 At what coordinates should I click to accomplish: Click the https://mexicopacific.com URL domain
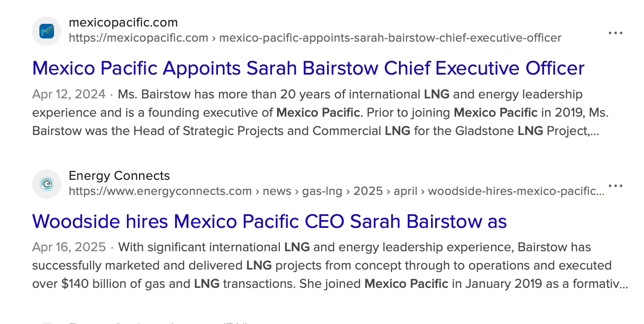point(138,38)
